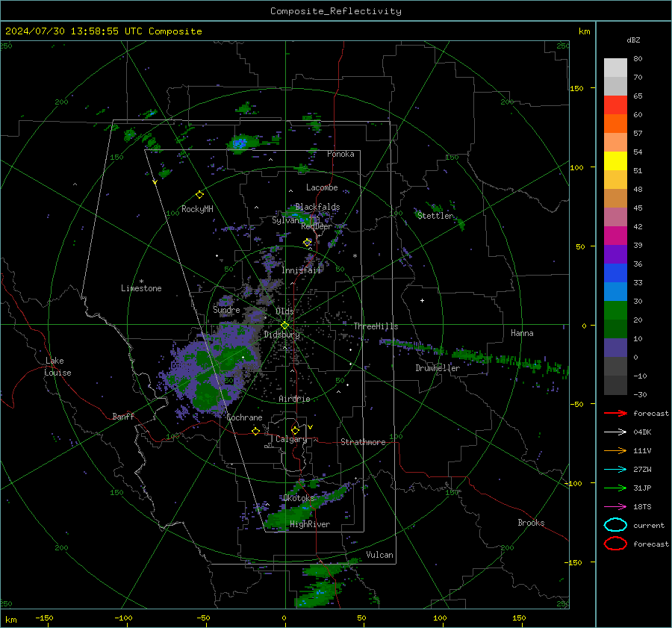672x628 pixels.
Task: Click the 27ZW legend label
Action: tap(642, 469)
